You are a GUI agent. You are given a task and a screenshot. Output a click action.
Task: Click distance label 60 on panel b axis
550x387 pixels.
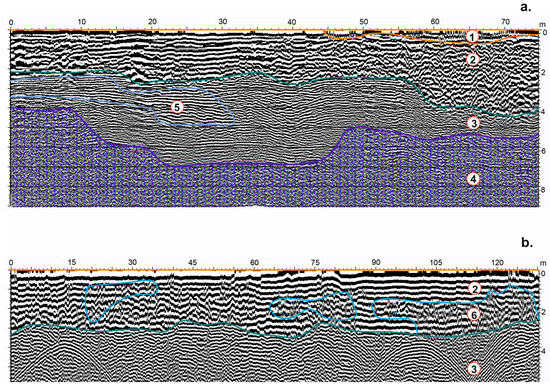point(254,262)
